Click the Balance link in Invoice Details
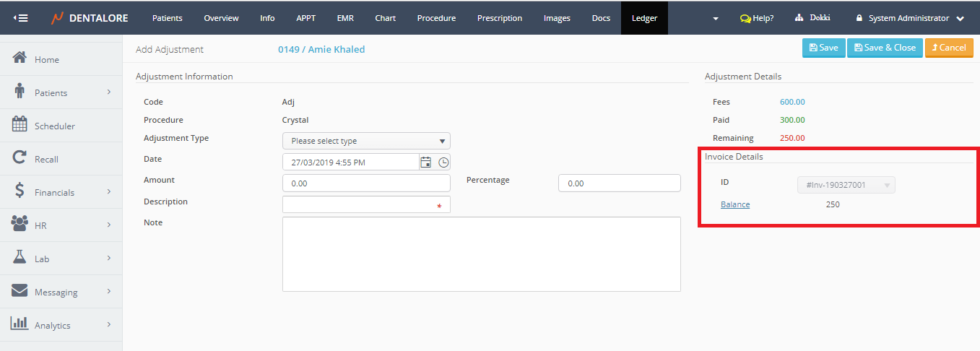 [x=735, y=204]
